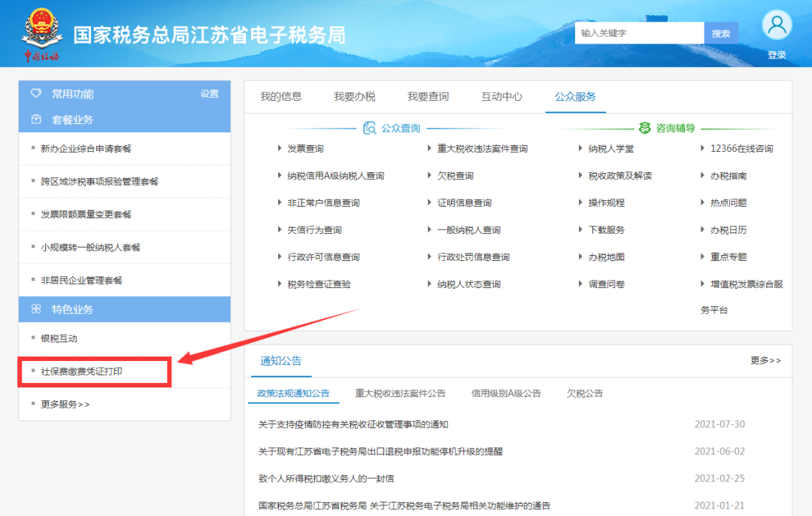
Task: Open notice 关于支持疫情防控有关税收征收管理事项的通知
Action: coord(353,424)
